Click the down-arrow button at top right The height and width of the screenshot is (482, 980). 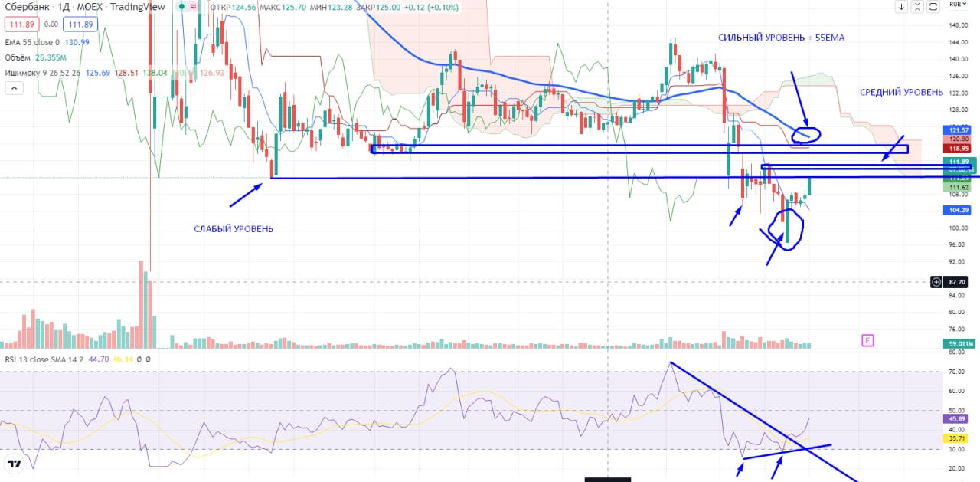click(x=901, y=7)
